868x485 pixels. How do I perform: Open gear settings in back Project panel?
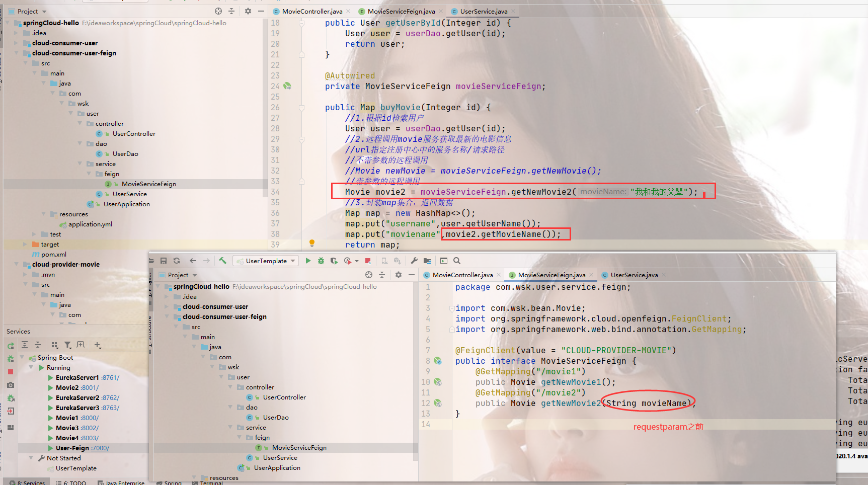[248, 11]
